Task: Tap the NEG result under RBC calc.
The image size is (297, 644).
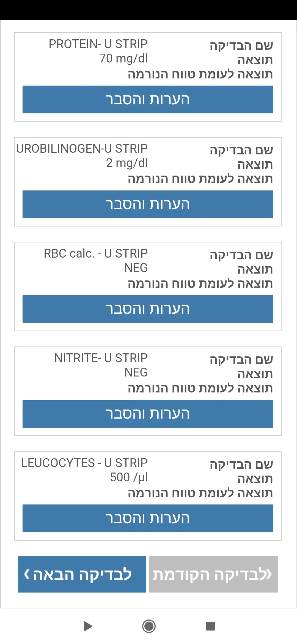Action: [x=136, y=268]
